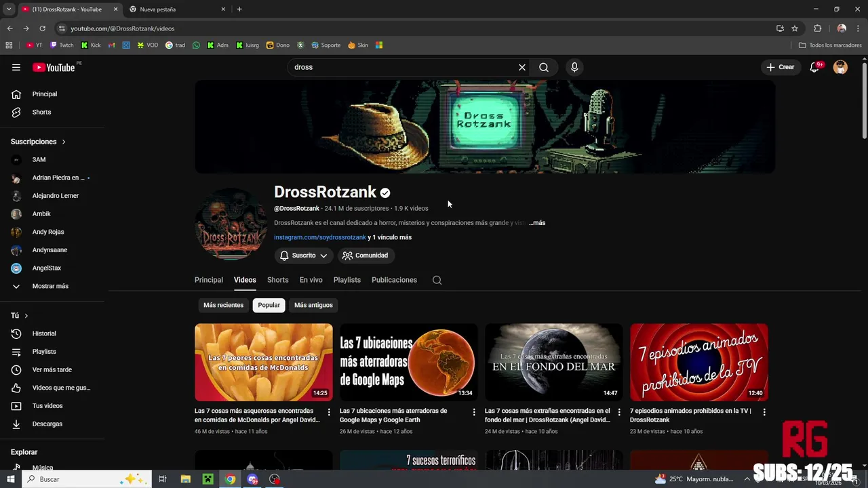Click the page vertical scrollbar
The width and height of the screenshot is (868, 488).
coord(864,100)
